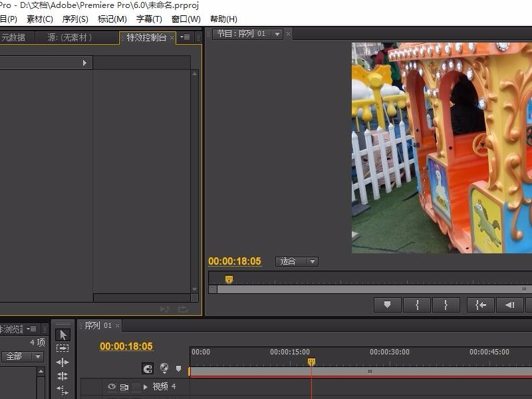Select the 序列 01 timeline tab

click(x=98, y=325)
